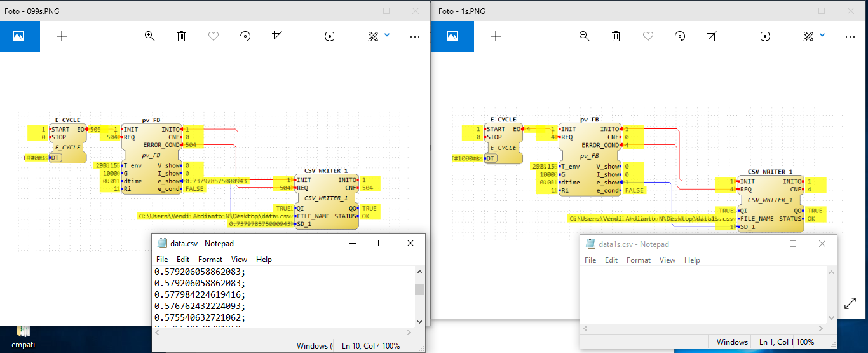Rotate the image in the 1s.PNG window
868x353 pixels.
click(x=680, y=36)
